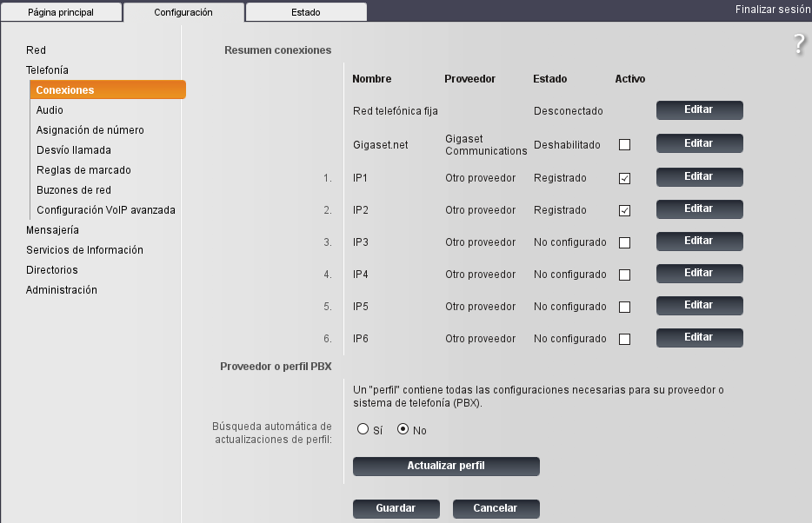Expand the Red menu section
Image resolution: width=812 pixels, height=523 pixels.
coord(36,50)
